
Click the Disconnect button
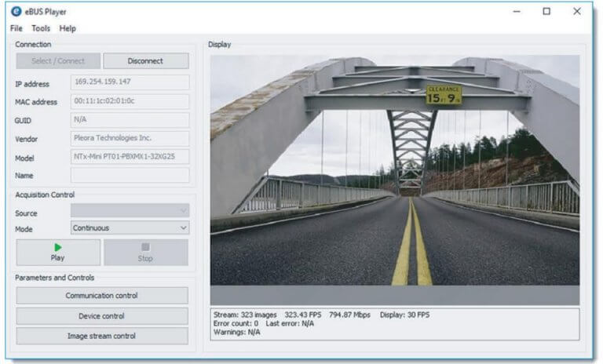(145, 61)
